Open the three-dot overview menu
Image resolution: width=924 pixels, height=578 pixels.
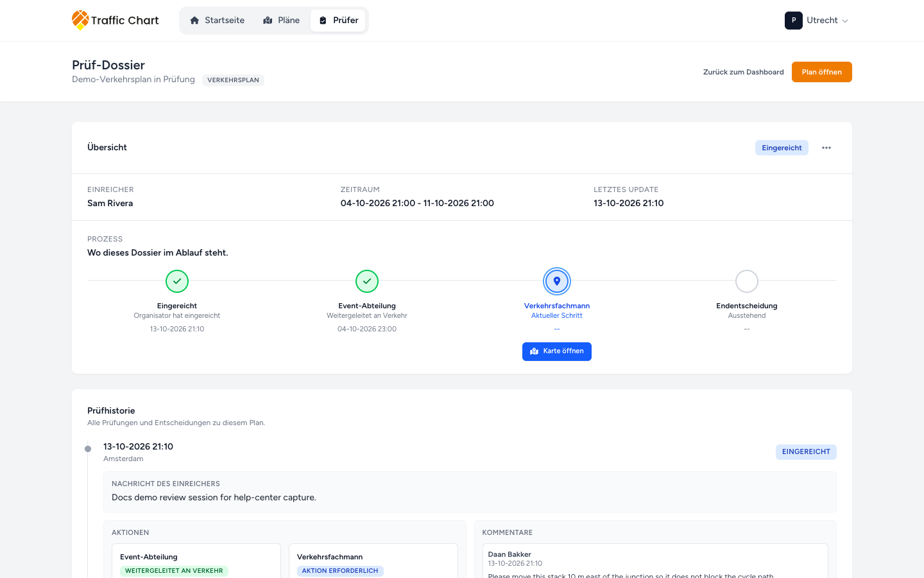826,148
